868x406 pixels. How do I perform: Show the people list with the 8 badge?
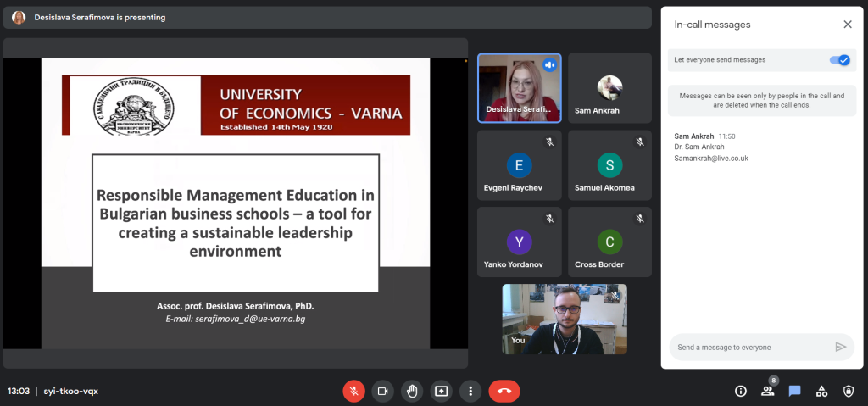click(768, 390)
